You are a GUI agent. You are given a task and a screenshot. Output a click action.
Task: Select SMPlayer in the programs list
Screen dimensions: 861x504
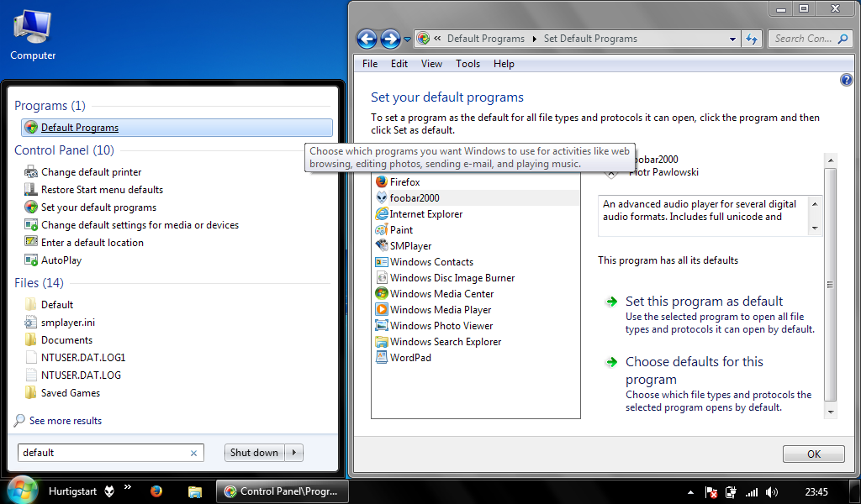click(x=404, y=245)
